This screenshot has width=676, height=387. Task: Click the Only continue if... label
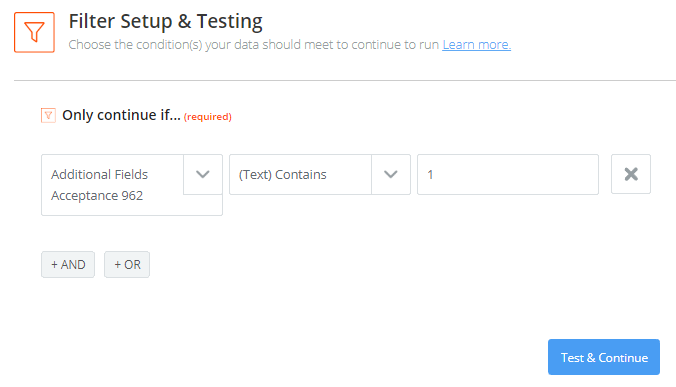coord(121,115)
